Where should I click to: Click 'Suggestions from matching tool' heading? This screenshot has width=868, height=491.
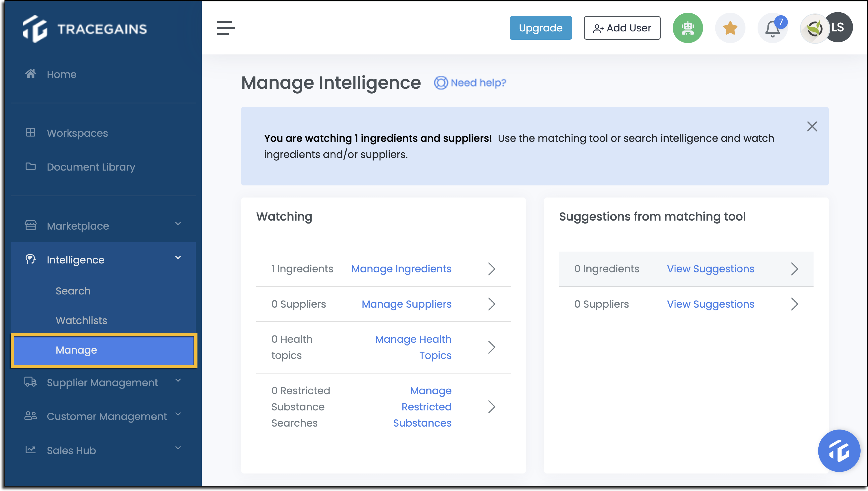[x=652, y=217]
